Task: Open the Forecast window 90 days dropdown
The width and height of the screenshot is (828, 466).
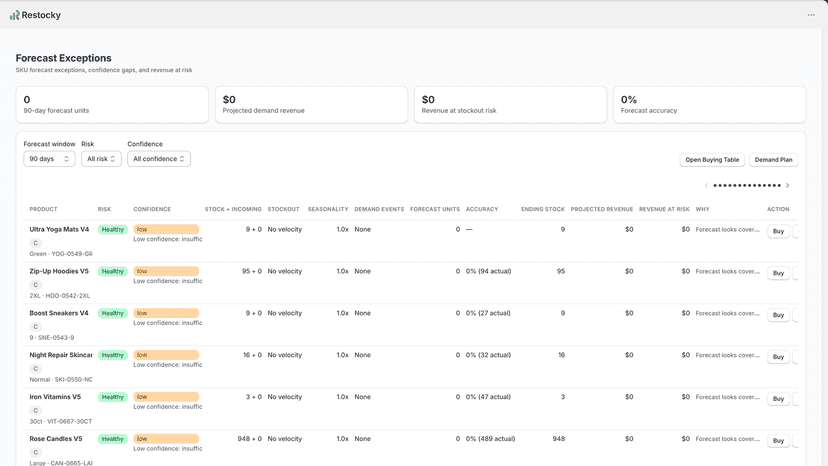Action: 49,159
